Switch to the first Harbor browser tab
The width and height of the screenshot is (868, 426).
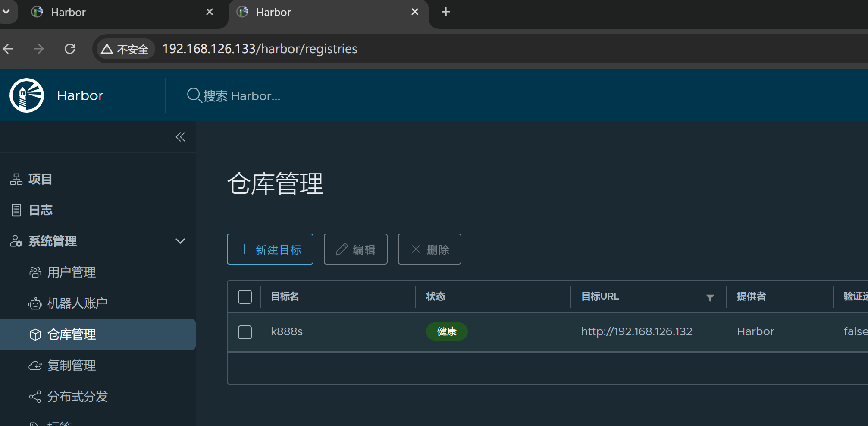(x=116, y=12)
